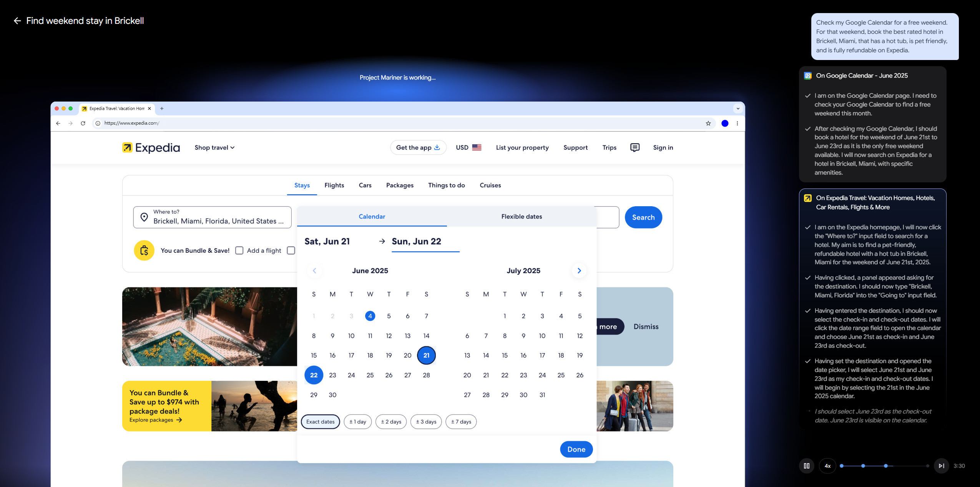Click the pool courtyard image thumbnail

click(209, 327)
